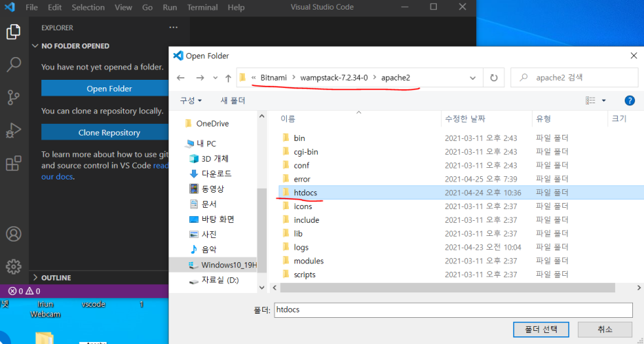This screenshot has height=344, width=644.
Task: Go back in the Open Folder dialog
Action: coord(180,78)
